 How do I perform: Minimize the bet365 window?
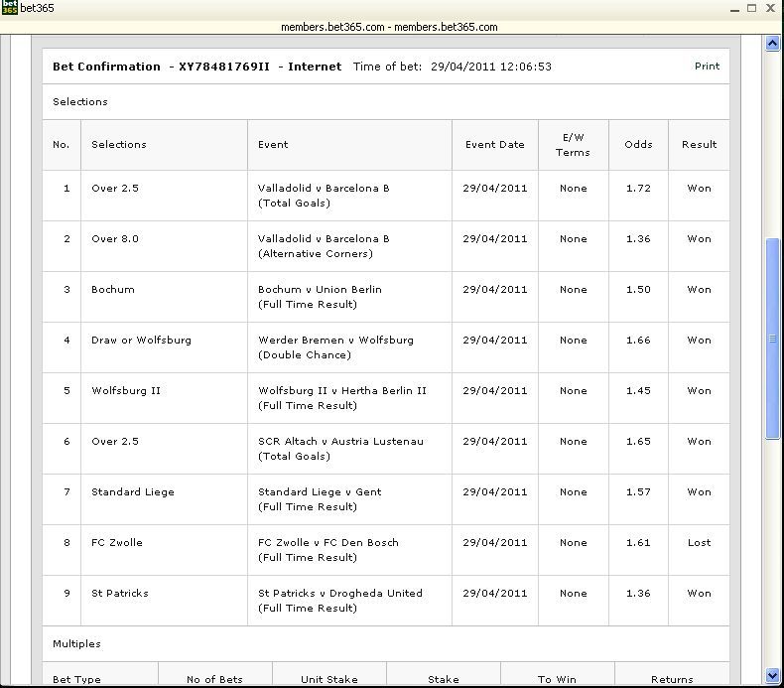coord(734,9)
